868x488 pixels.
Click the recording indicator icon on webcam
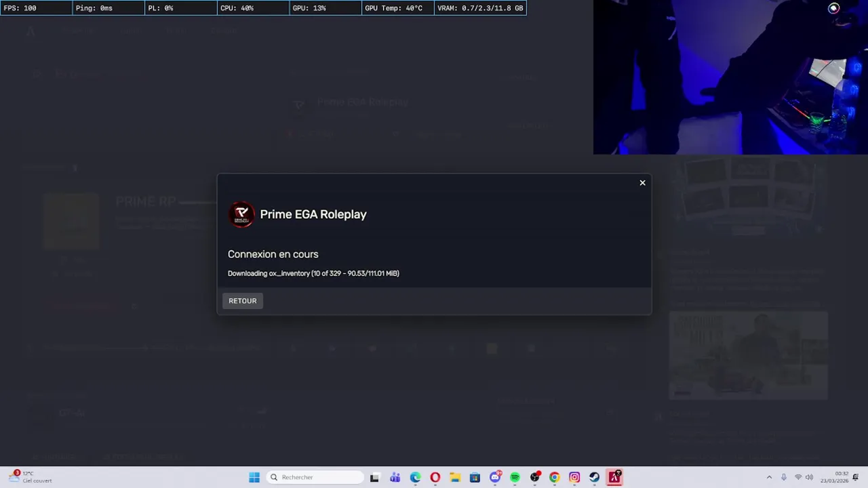coord(833,8)
